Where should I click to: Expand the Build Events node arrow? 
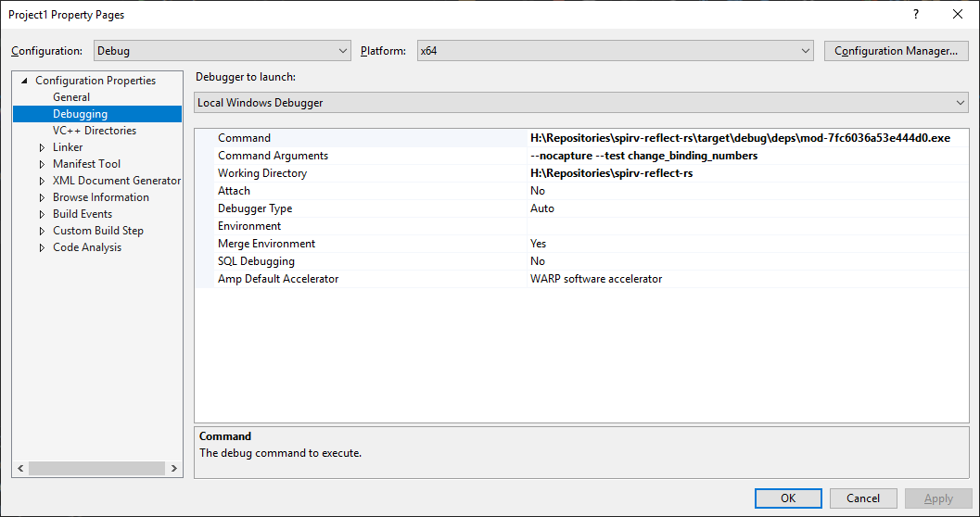tap(42, 214)
